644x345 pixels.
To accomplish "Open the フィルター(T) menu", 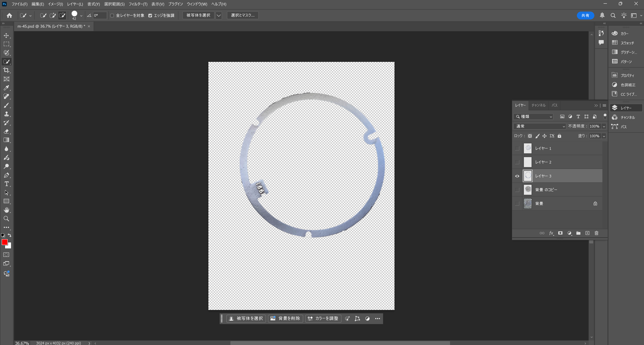I will tap(138, 4).
